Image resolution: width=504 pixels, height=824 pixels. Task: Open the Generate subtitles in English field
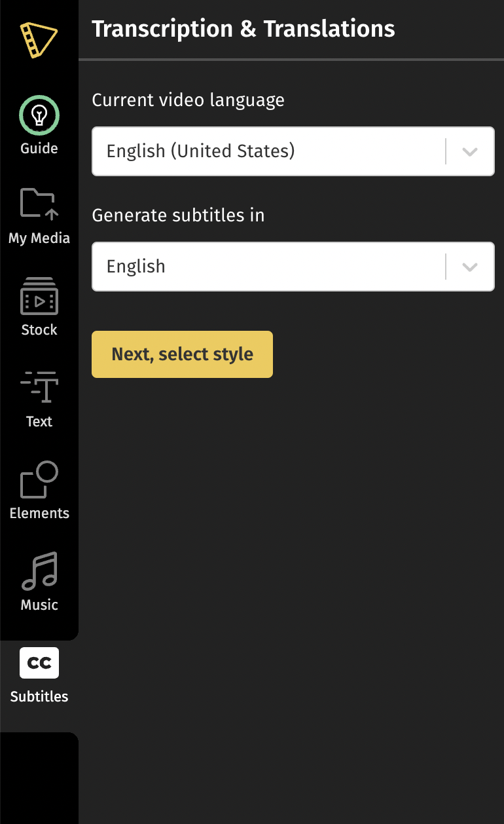click(x=293, y=267)
